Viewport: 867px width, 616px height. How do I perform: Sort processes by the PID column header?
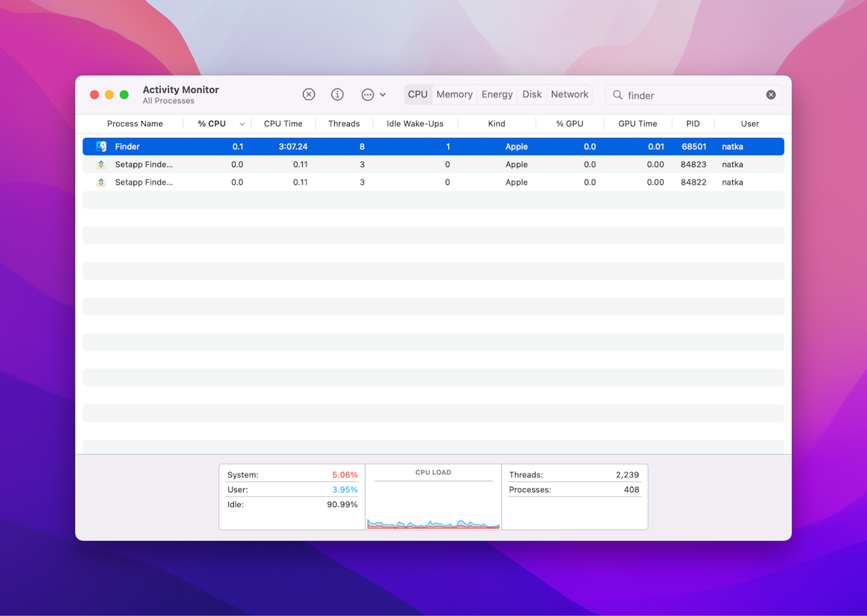pos(692,124)
